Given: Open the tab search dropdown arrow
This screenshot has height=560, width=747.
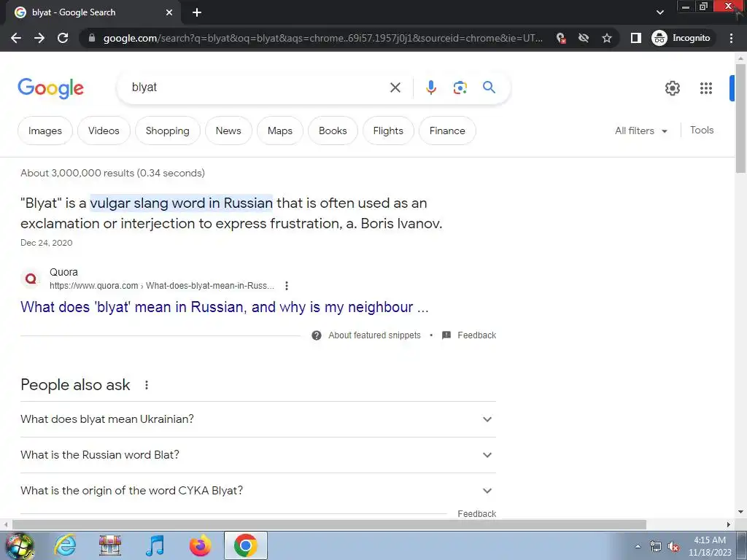Looking at the screenshot, I should [659, 12].
